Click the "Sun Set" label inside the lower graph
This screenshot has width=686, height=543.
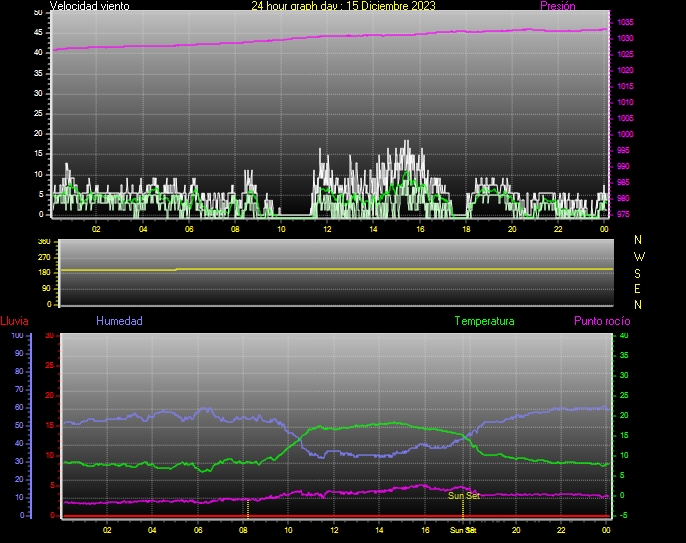pos(464,496)
